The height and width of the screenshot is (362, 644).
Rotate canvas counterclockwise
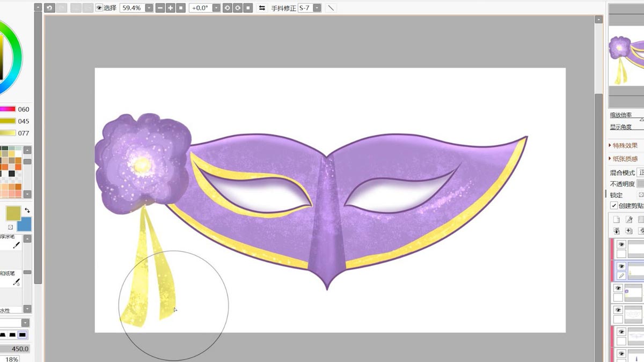[x=227, y=8]
